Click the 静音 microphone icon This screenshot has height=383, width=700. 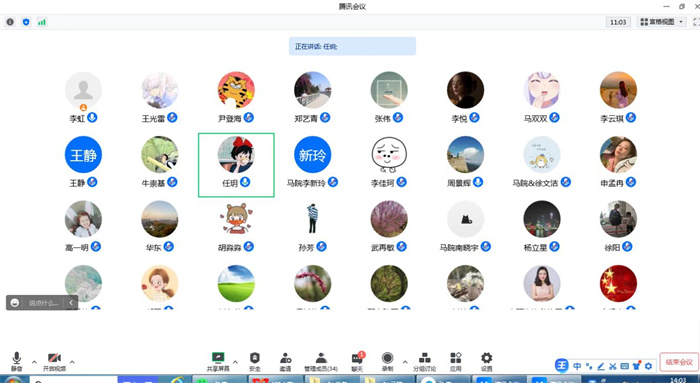point(17,358)
